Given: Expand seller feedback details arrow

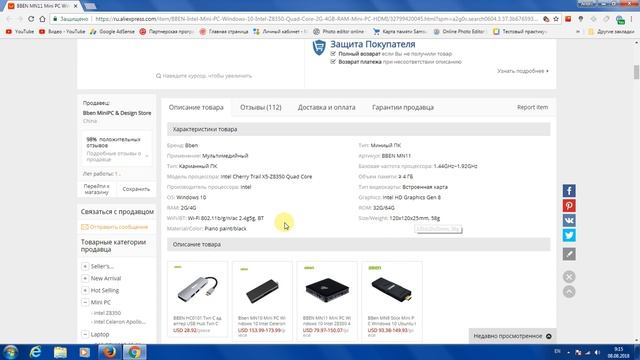Looking at the screenshot, I should [x=147, y=156].
